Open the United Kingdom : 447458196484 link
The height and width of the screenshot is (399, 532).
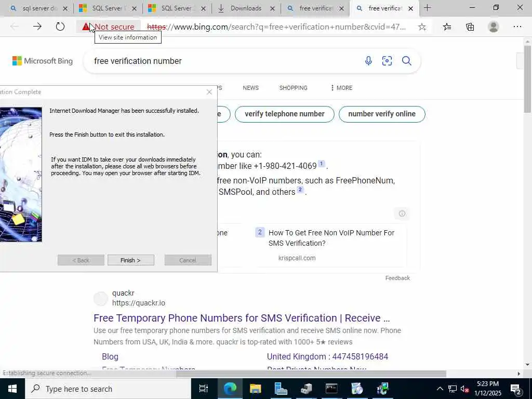(327, 356)
